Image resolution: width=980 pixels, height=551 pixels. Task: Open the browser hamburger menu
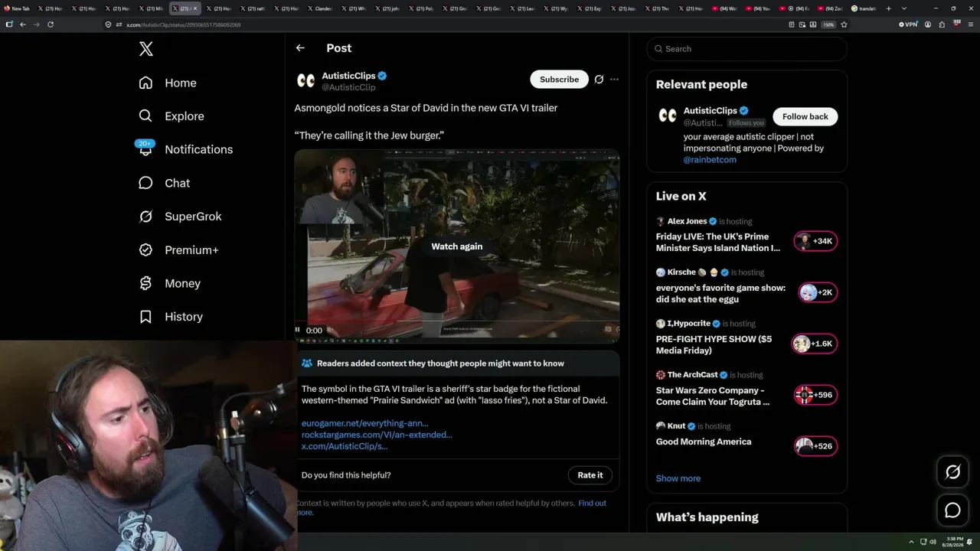tap(970, 24)
